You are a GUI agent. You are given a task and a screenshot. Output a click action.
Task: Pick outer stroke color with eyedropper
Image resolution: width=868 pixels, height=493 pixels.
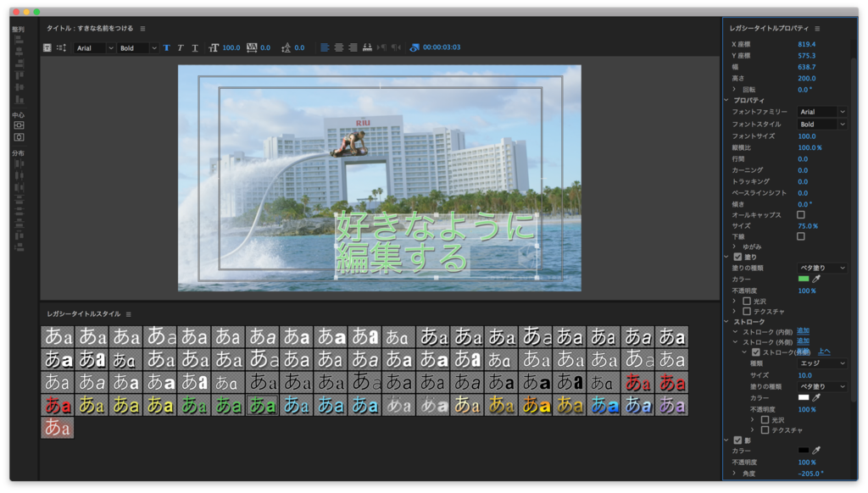[816, 397]
